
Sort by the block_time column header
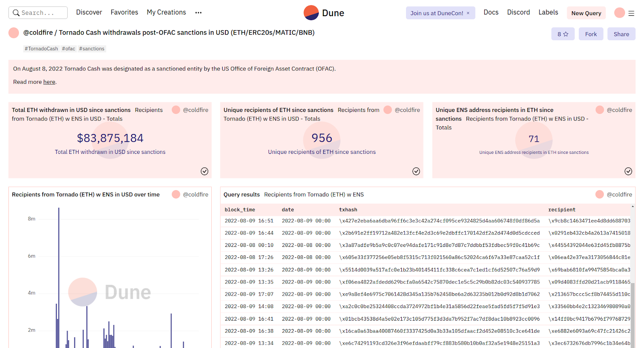tap(240, 210)
